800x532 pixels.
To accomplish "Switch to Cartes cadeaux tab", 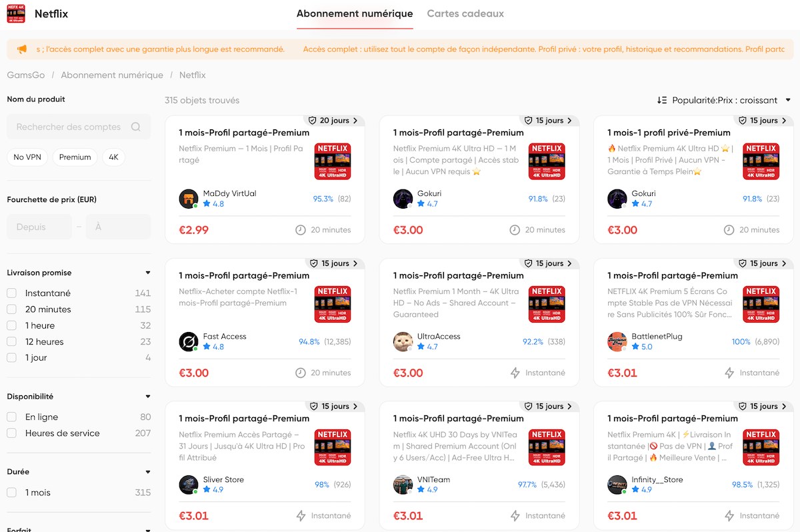I will click(x=465, y=14).
